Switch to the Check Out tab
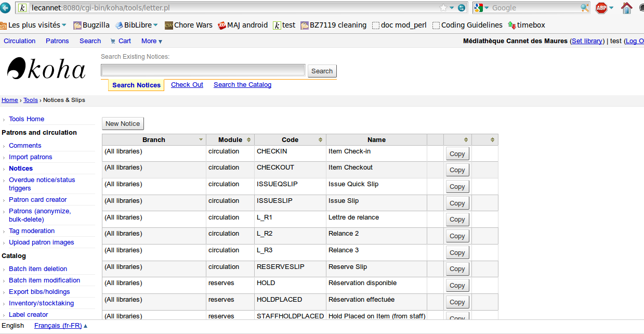 pyautogui.click(x=187, y=85)
